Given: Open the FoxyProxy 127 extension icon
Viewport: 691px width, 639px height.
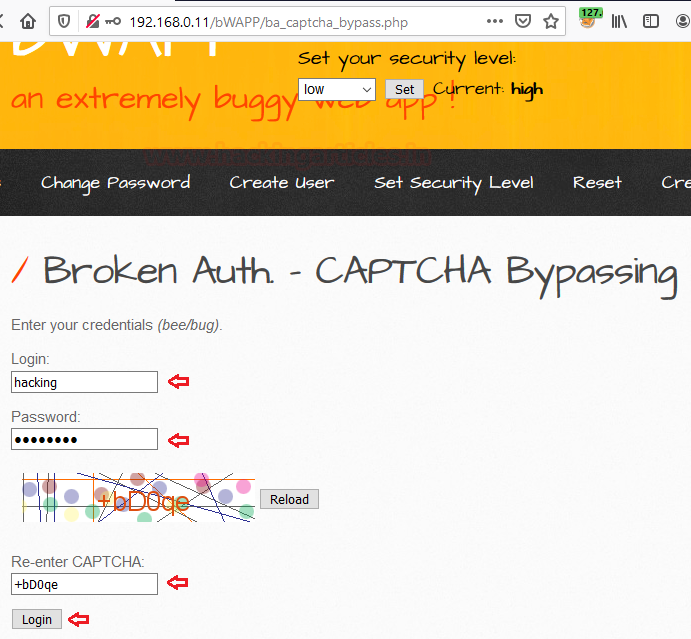Looking at the screenshot, I should pyautogui.click(x=591, y=19).
